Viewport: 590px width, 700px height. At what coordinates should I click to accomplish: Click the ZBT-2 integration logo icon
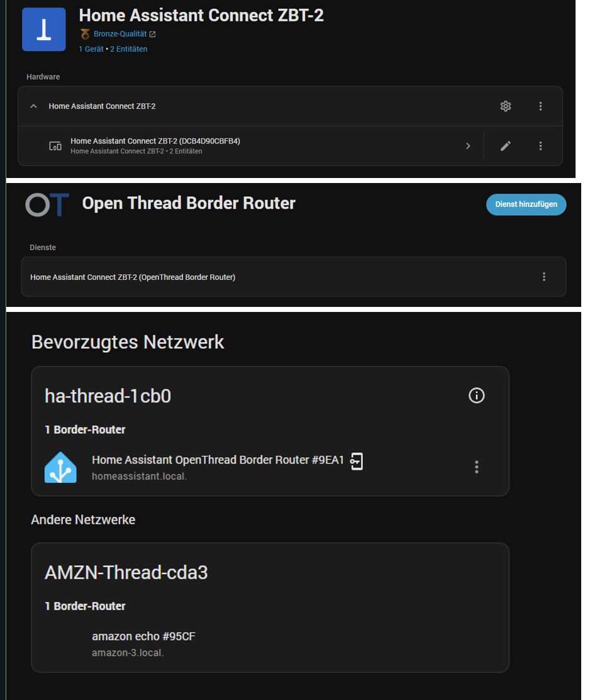click(x=43, y=29)
